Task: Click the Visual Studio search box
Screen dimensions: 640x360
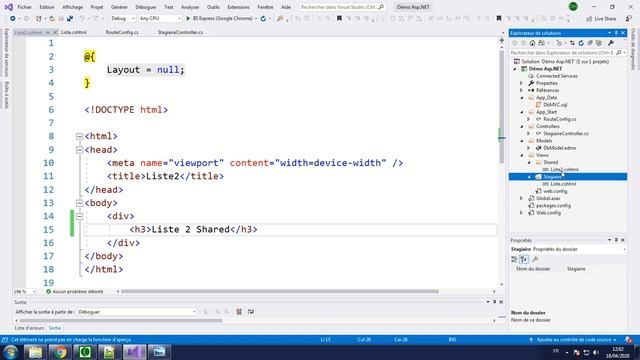Action: coord(342,7)
